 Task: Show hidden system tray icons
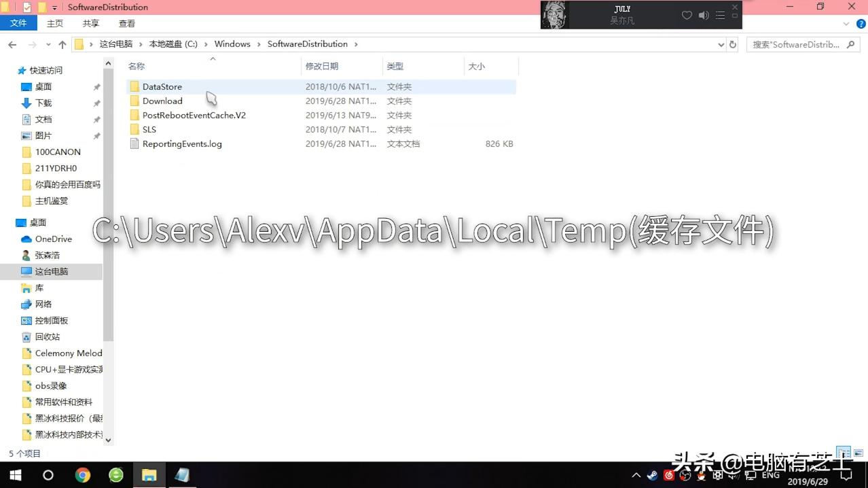click(x=636, y=476)
